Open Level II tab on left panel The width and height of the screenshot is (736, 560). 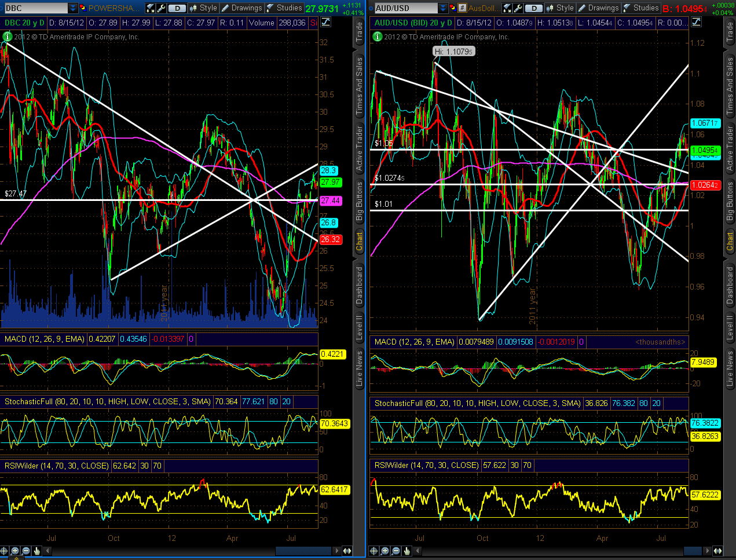(x=359, y=327)
